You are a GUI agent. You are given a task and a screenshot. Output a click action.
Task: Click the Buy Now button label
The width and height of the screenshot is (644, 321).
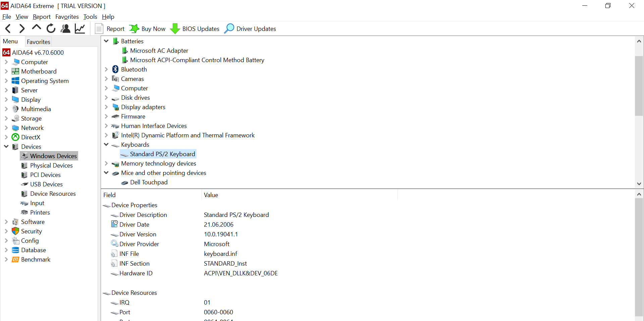tap(153, 29)
